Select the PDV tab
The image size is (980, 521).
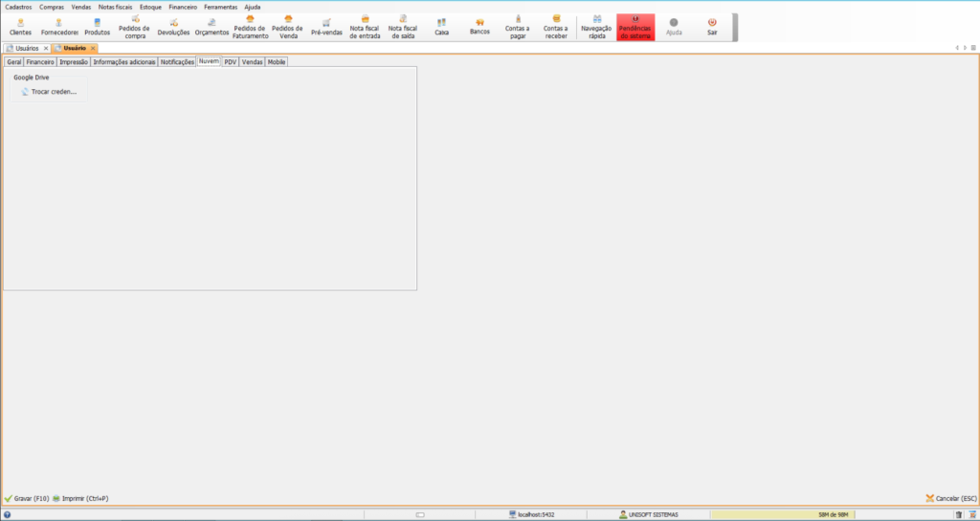(230, 61)
